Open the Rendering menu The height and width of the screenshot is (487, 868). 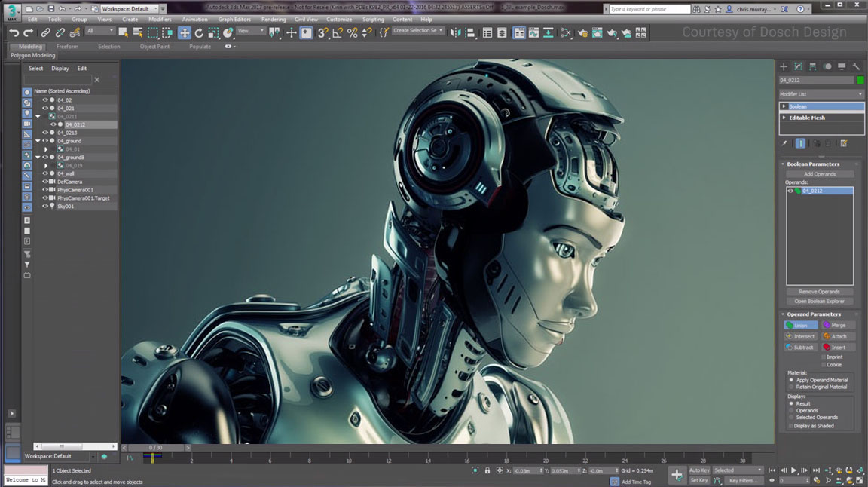pyautogui.click(x=274, y=20)
